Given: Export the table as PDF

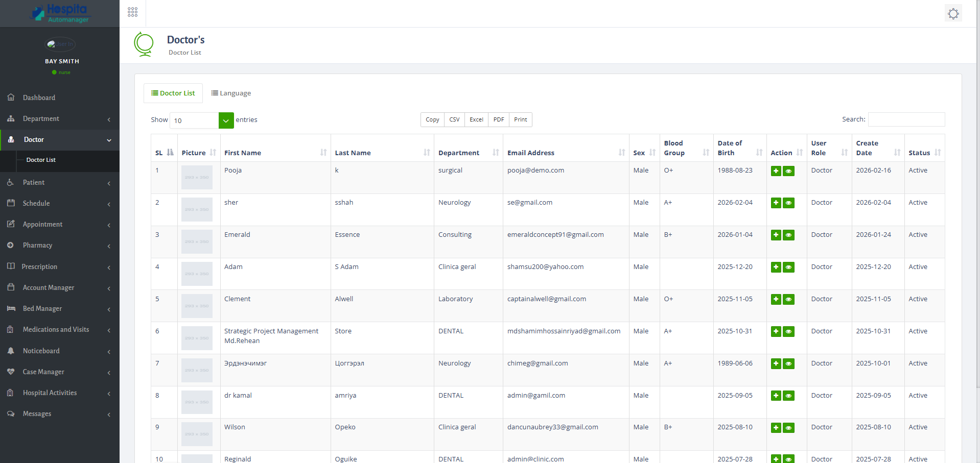Looking at the screenshot, I should pos(498,119).
